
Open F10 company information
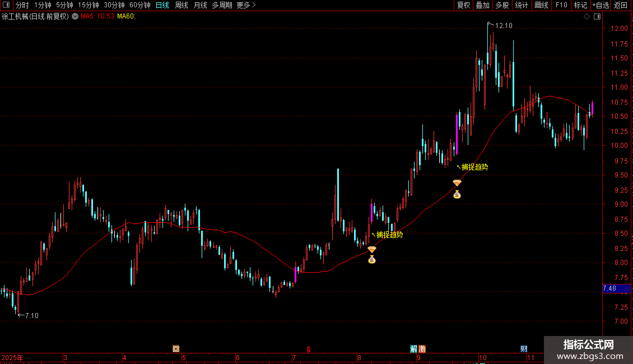[561, 5]
